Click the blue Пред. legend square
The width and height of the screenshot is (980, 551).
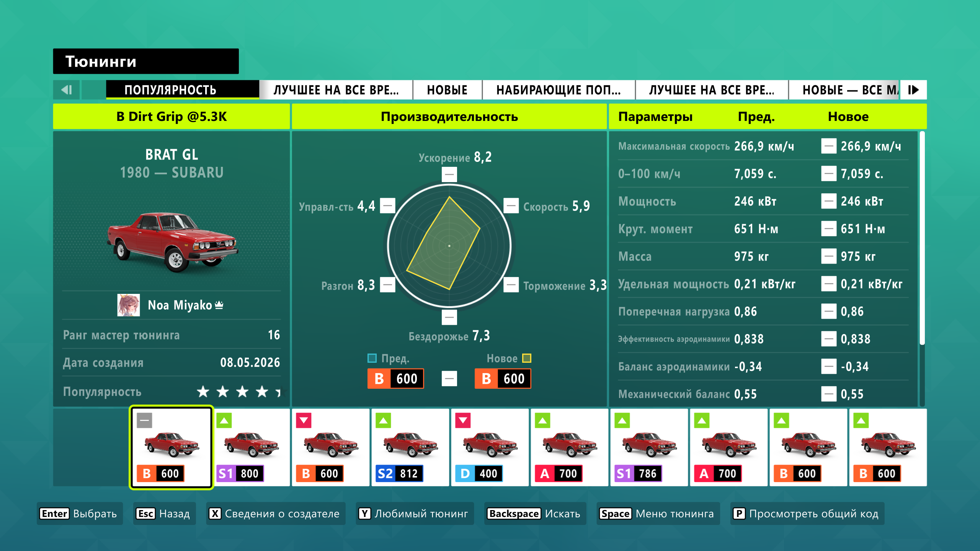(372, 358)
